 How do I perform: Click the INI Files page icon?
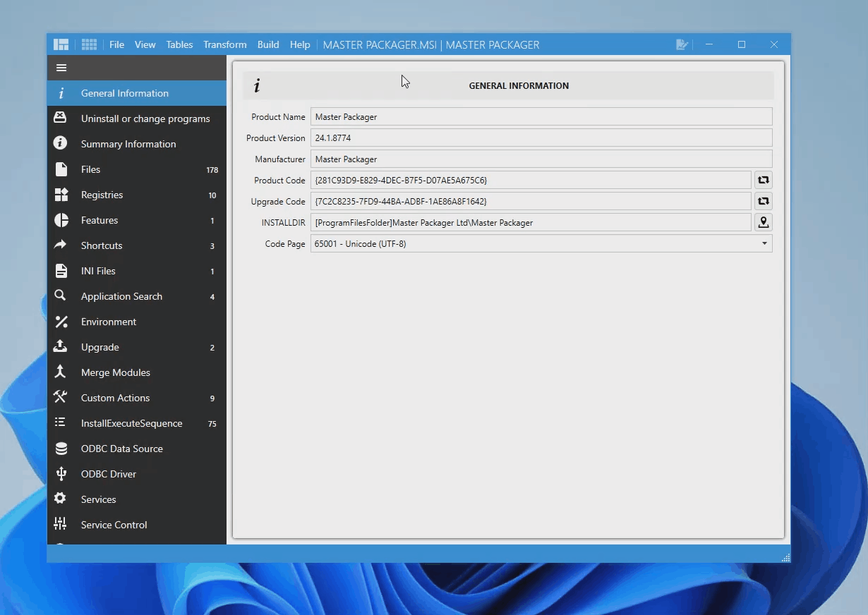pyautogui.click(x=61, y=271)
